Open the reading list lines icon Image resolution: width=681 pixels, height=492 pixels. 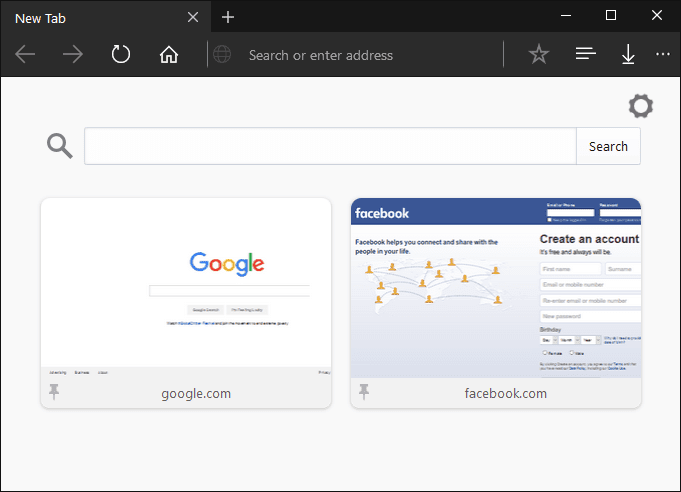(585, 54)
